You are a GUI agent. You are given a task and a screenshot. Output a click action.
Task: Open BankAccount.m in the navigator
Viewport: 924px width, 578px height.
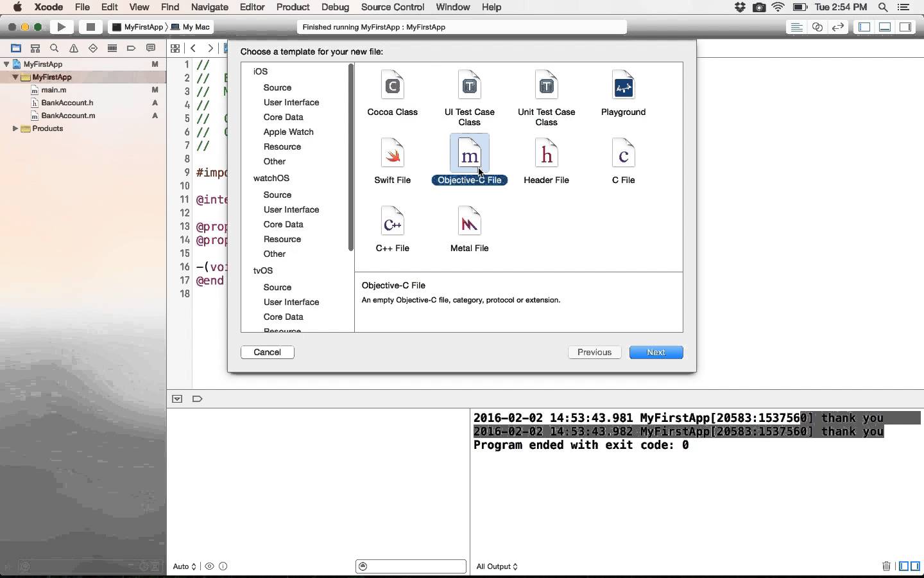tap(68, 116)
